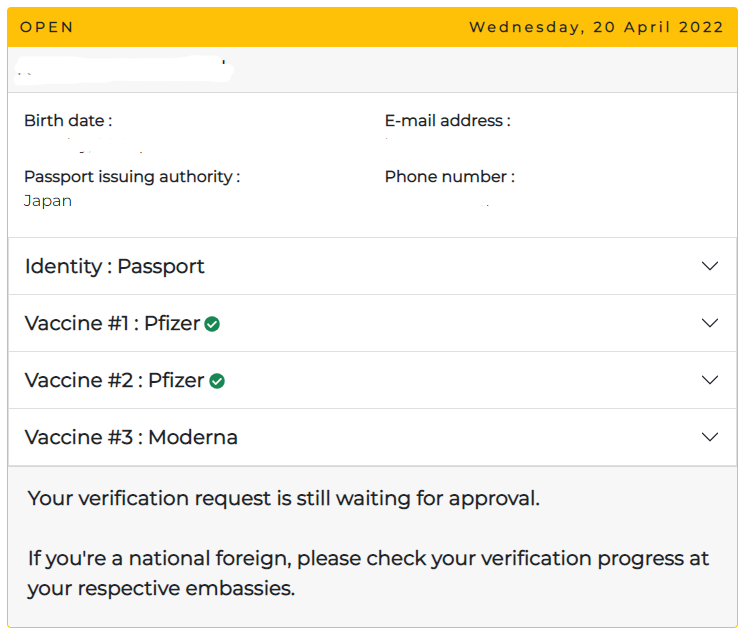Open the Vaccine #2 : Pfizer row
Image resolution: width=746 pixels, height=638 pixels.
point(373,380)
